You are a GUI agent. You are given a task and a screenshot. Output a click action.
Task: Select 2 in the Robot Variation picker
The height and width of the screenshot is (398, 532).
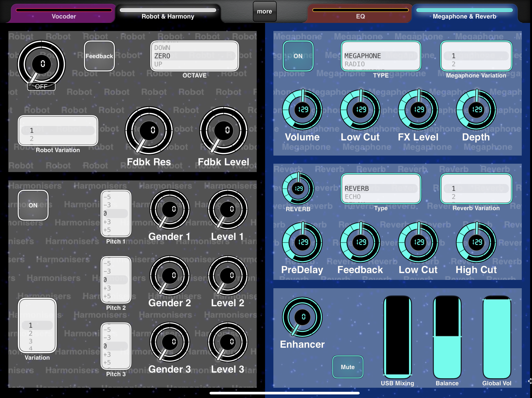coord(31,139)
